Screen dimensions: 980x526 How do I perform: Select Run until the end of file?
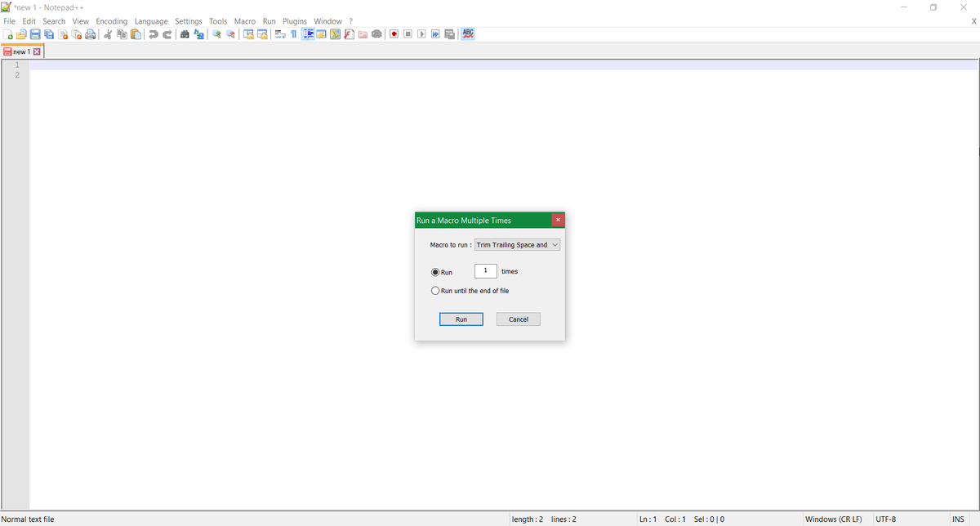pos(435,291)
